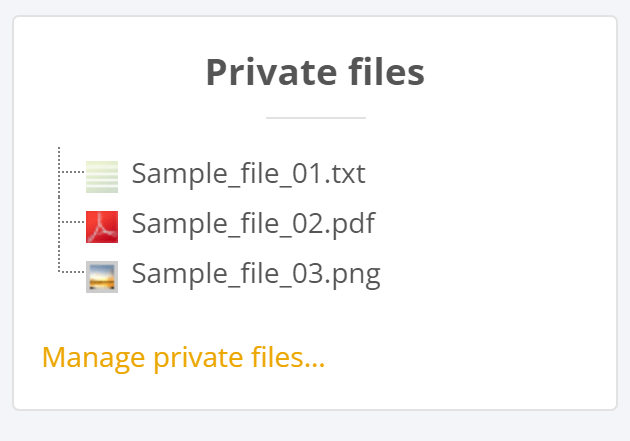Click the tree connector beside Sample_file_01.txt
630x441 pixels.
pyautogui.click(x=71, y=173)
